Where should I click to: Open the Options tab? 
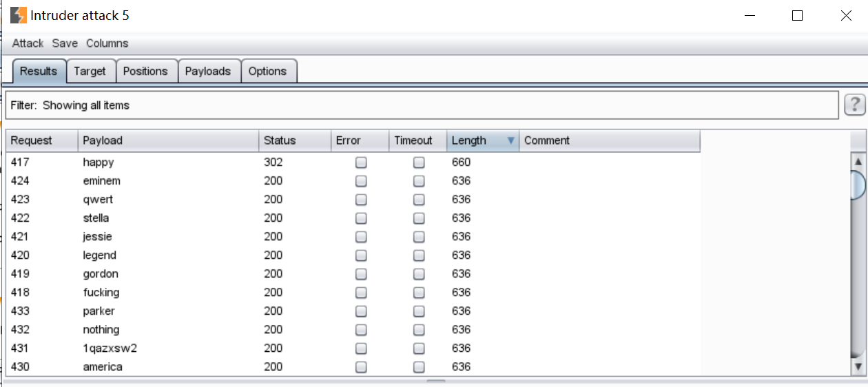tap(267, 71)
